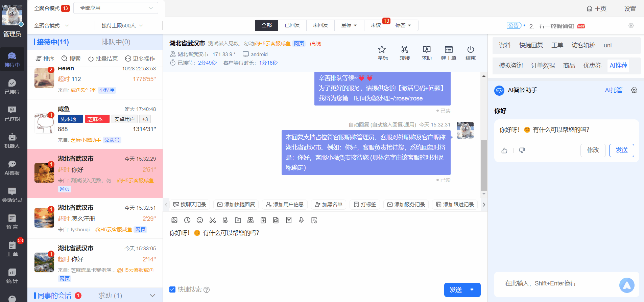Click the 求助 help-request icon
This screenshot has height=302, width=644.
point(427,53)
